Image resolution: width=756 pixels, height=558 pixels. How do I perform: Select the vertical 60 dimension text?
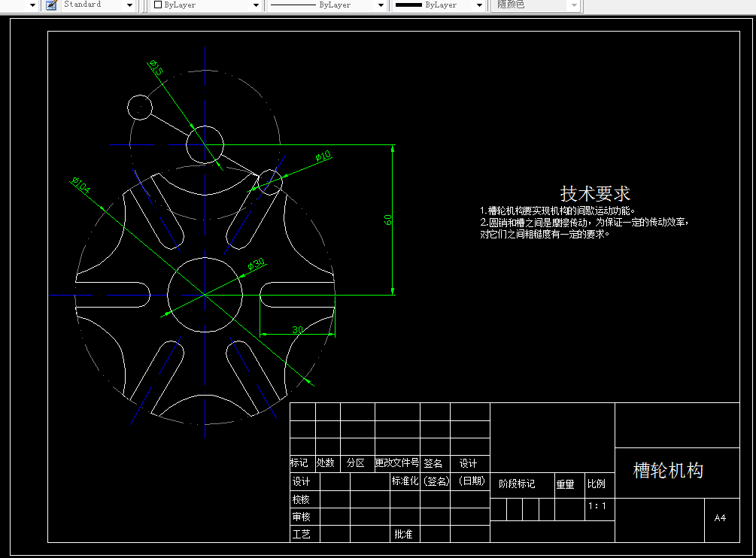(x=387, y=220)
